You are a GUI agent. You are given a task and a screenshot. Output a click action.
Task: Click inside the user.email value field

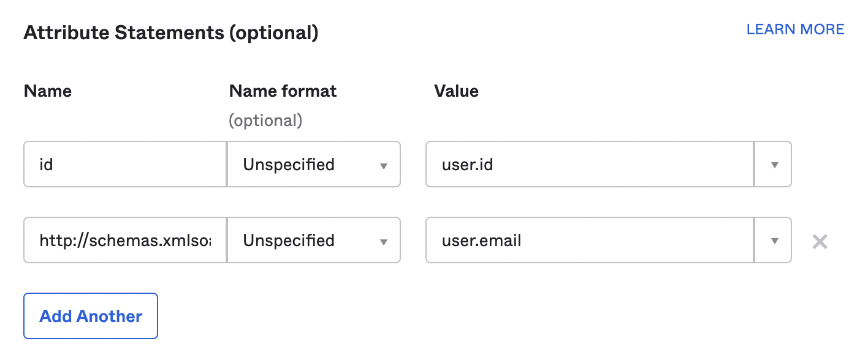(588, 241)
